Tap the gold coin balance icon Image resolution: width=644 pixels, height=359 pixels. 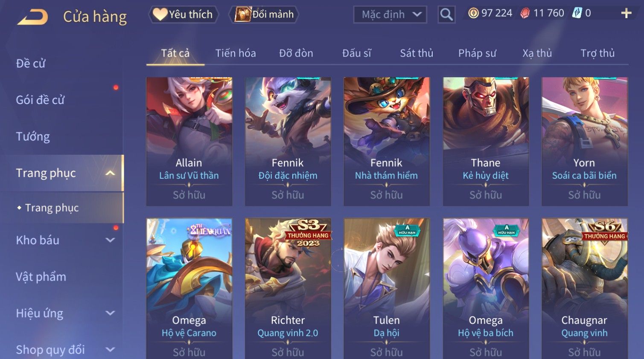pos(473,13)
